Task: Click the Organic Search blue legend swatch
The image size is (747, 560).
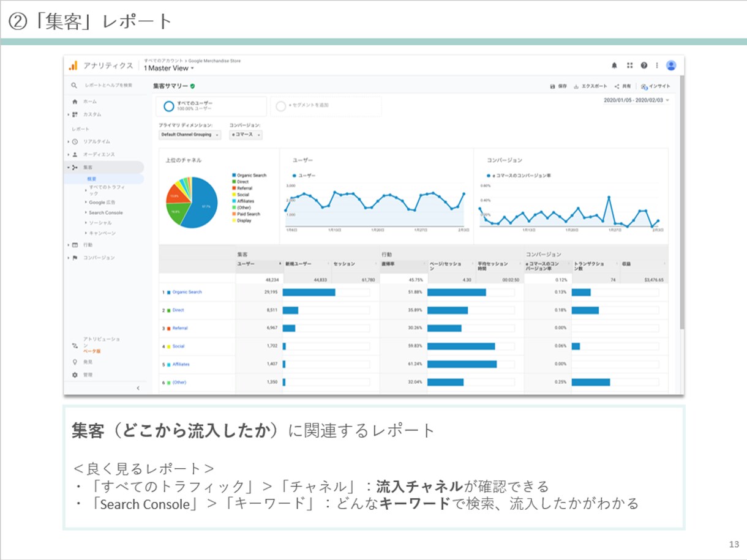Action: [234, 176]
